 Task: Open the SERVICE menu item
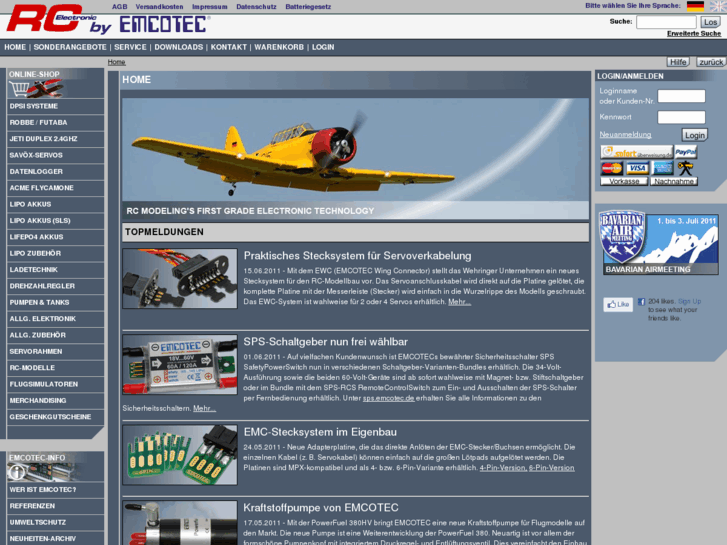[130, 47]
